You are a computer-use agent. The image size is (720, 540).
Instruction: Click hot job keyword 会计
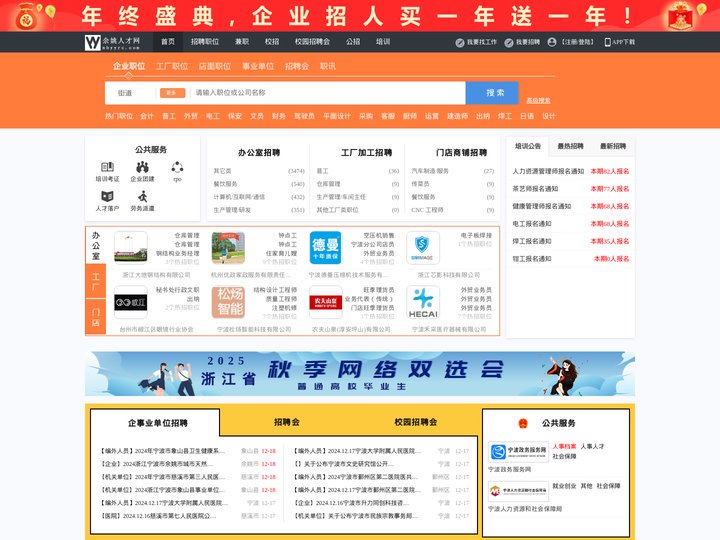pos(147,116)
